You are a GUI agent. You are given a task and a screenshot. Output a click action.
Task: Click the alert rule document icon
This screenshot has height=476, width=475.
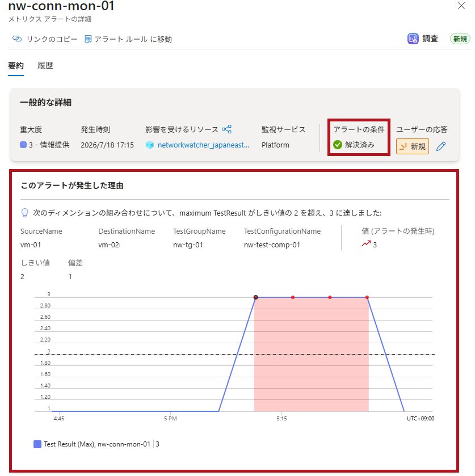point(88,39)
